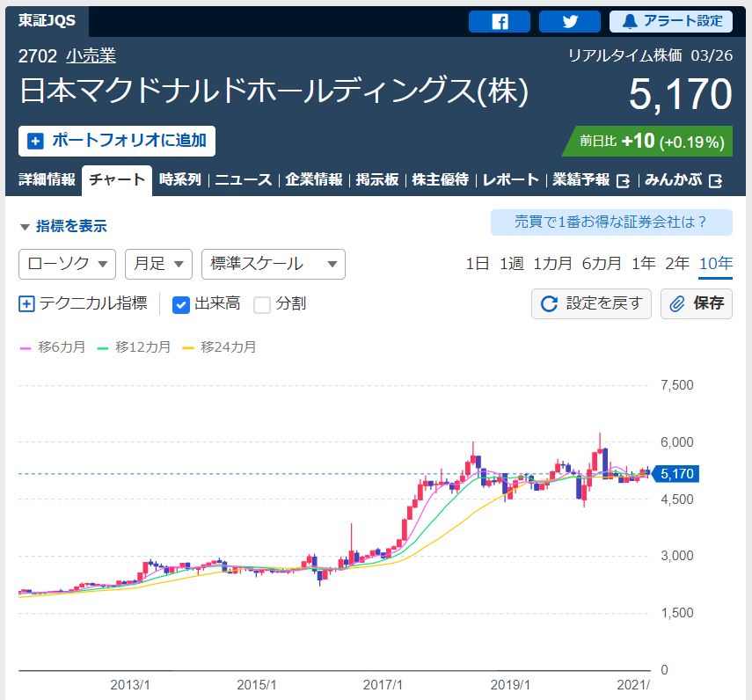Click the 保存 save button

coord(697,303)
